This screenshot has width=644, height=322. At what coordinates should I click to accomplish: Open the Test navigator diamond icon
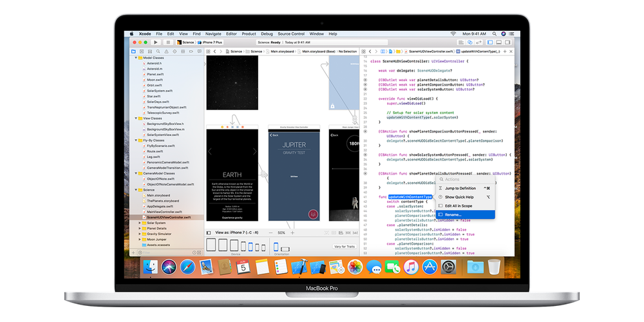175,52
